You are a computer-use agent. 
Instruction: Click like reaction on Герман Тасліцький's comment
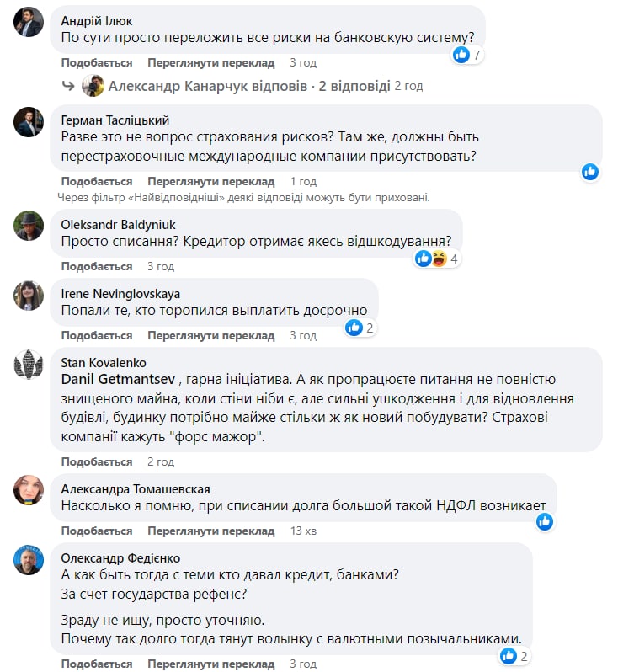[590, 172]
